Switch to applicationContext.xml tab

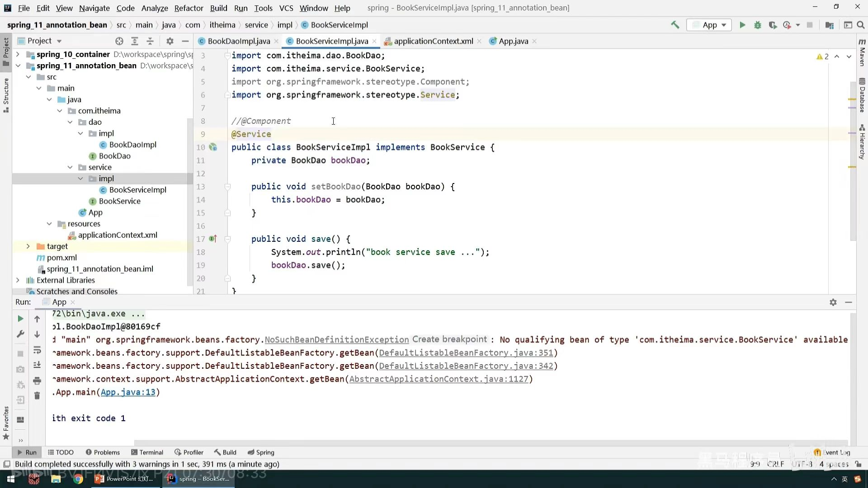coord(433,41)
